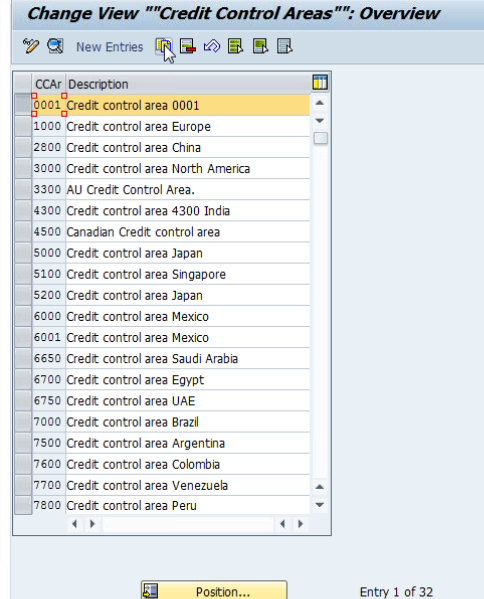Screen dimensions: 484x599
Task: Click the vertical scrollbar thumb
Action: coord(321,138)
